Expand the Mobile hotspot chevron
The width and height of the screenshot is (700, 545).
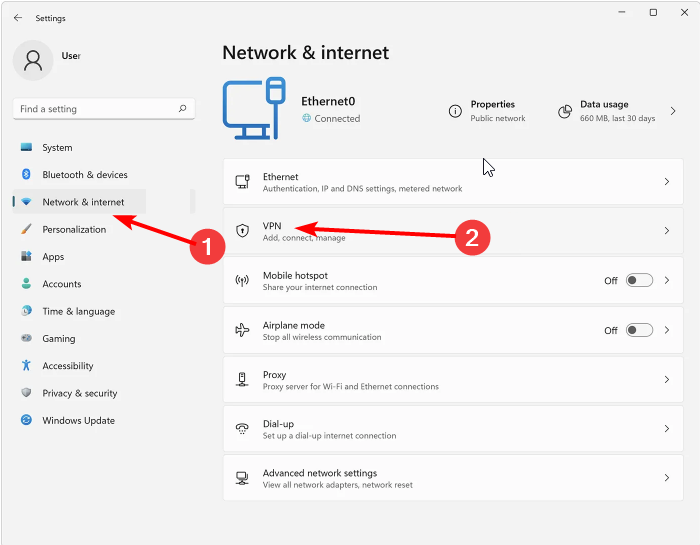click(667, 280)
